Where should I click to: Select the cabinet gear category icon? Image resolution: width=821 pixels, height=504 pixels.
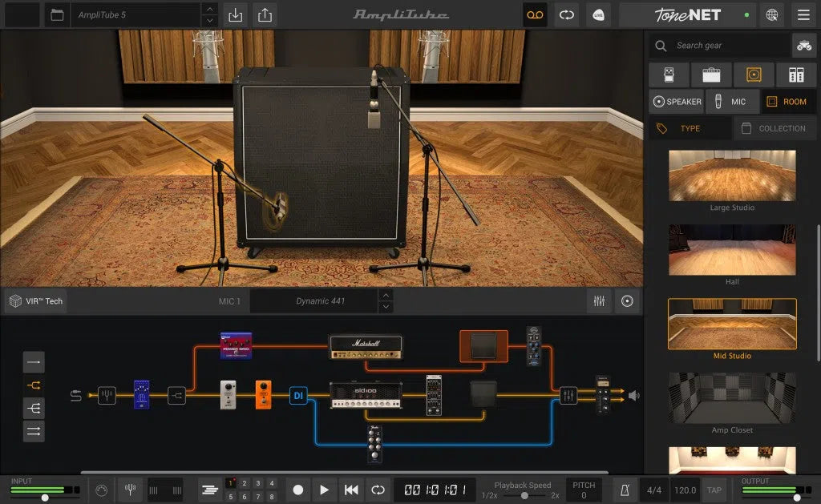[x=754, y=75]
